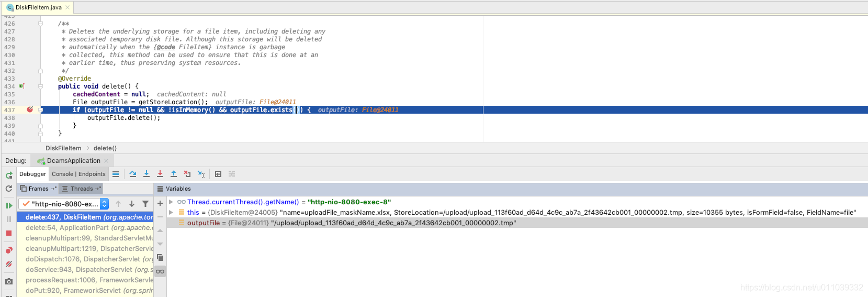
Task: Click the Threads panel header
Action: pos(81,189)
